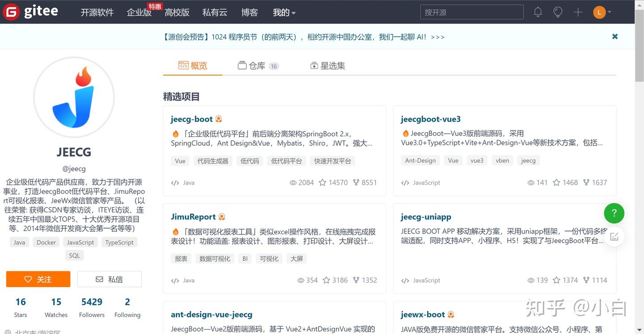Click the JEECG profile avatar image
Image resolution: width=644 pixels, height=334 pixels.
pyautogui.click(x=74, y=97)
